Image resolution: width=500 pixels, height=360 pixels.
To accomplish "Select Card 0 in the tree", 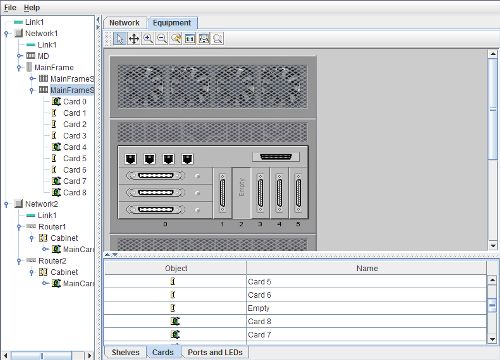I will tap(75, 102).
